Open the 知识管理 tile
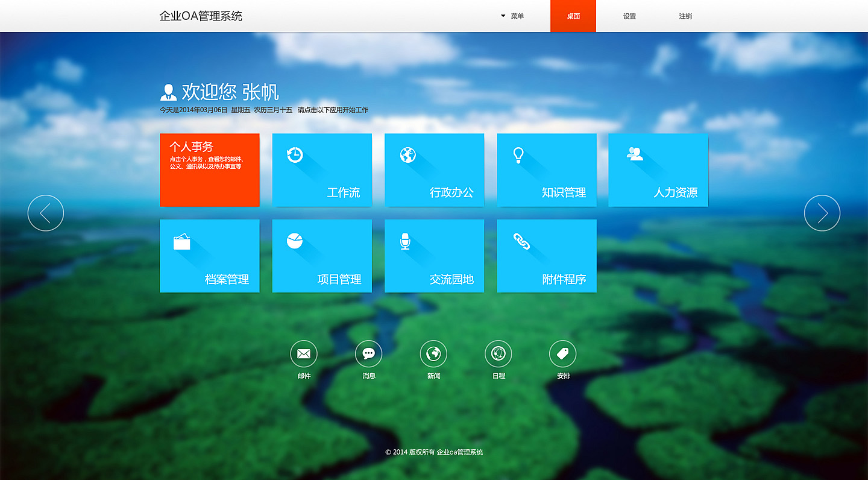868x480 pixels. (x=547, y=170)
